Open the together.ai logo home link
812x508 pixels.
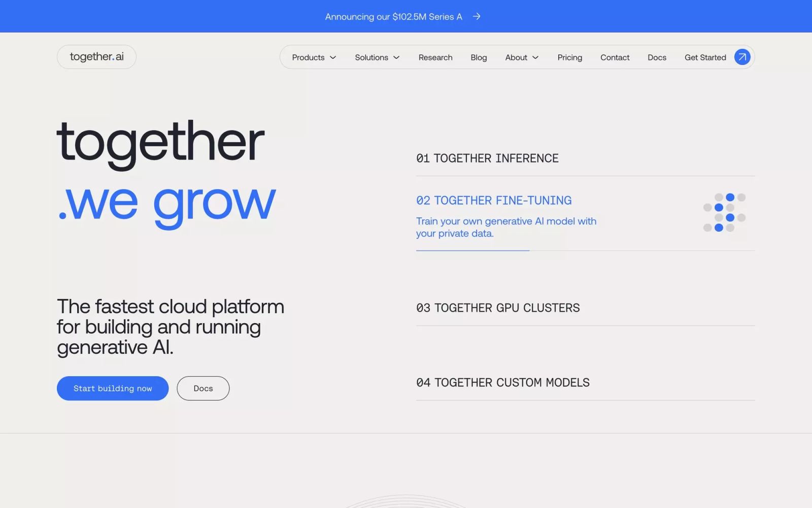[x=96, y=57]
